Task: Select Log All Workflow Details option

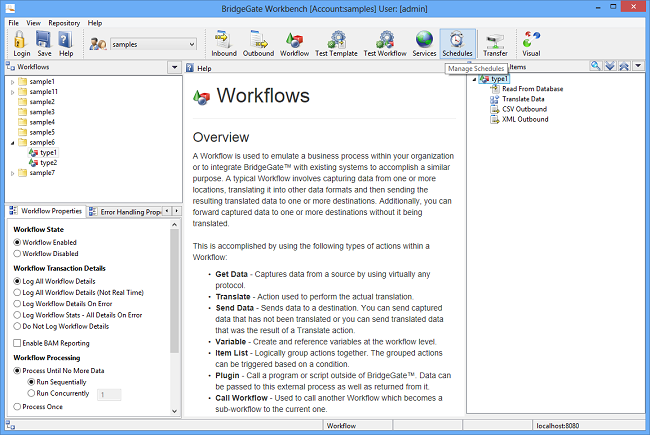Action: [x=17, y=281]
